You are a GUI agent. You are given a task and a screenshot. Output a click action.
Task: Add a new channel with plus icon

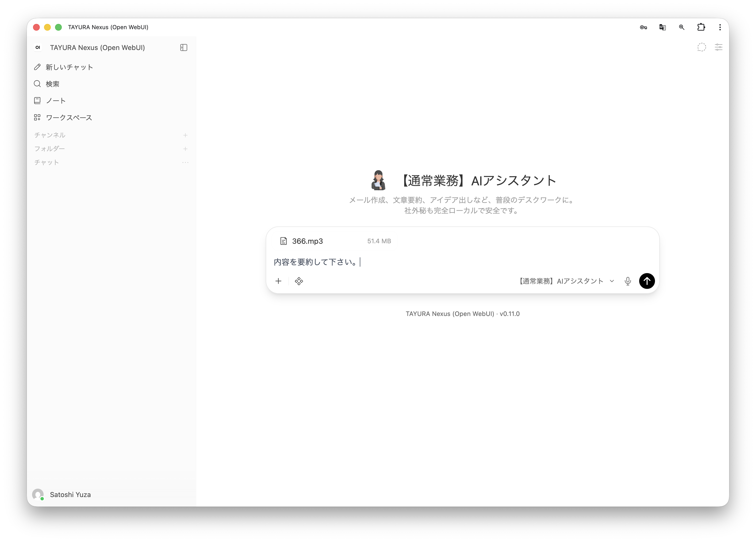click(x=185, y=135)
